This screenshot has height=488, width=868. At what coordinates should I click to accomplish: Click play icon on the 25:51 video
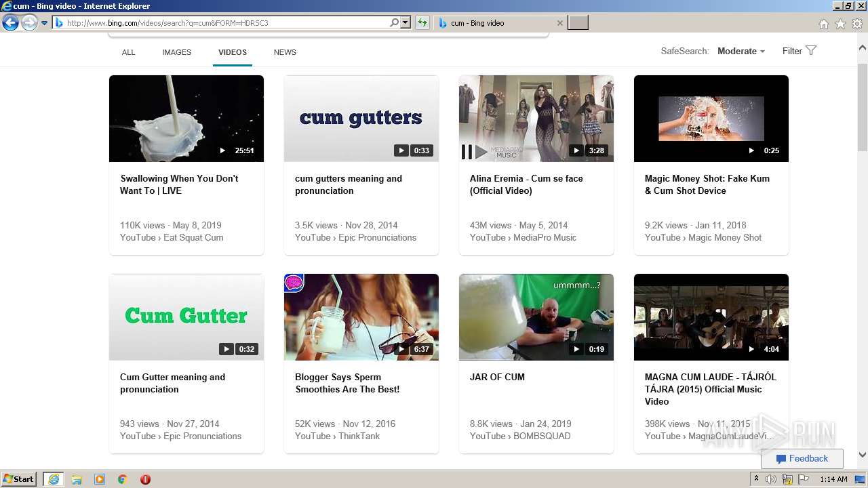(x=222, y=150)
